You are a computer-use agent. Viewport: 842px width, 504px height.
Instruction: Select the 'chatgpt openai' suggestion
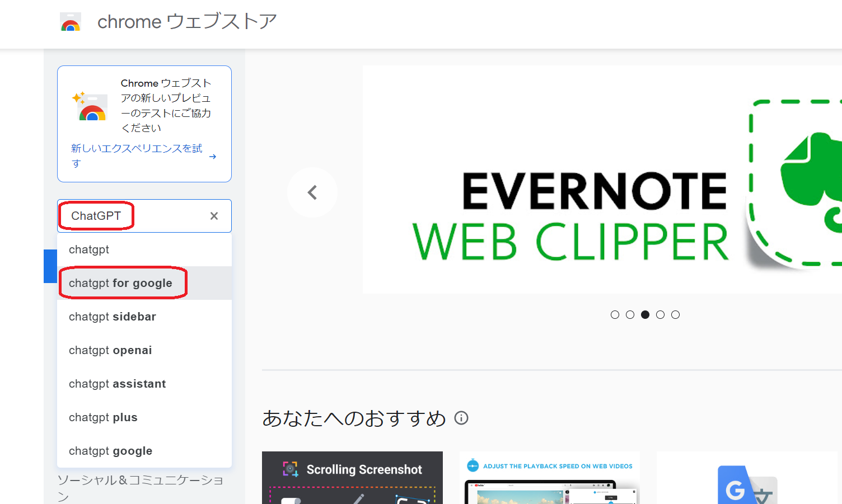point(144,350)
